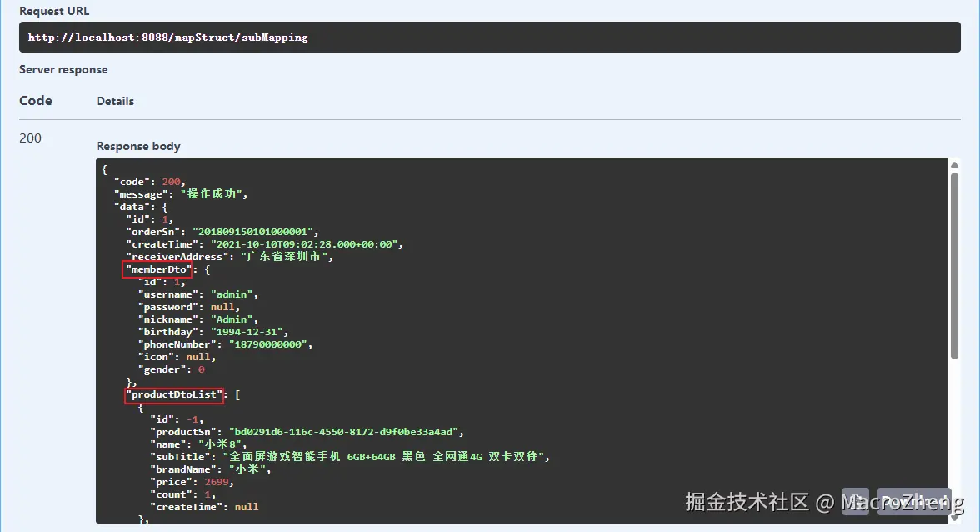Click the product "createTime": null line
980x532 pixels.
click(203, 507)
